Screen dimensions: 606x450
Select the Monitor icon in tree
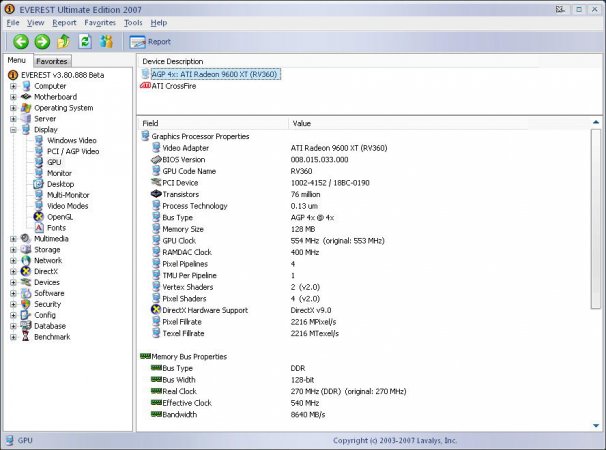pyautogui.click(x=39, y=173)
